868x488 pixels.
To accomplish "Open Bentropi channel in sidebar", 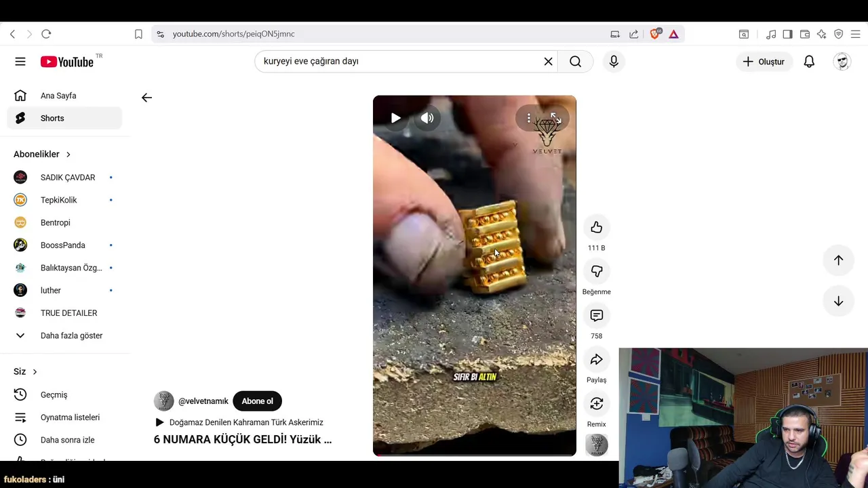I will pyautogui.click(x=64, y=222).
